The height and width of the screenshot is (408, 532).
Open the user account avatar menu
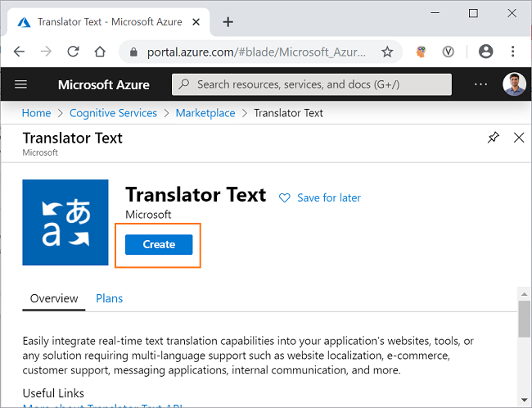514,84
